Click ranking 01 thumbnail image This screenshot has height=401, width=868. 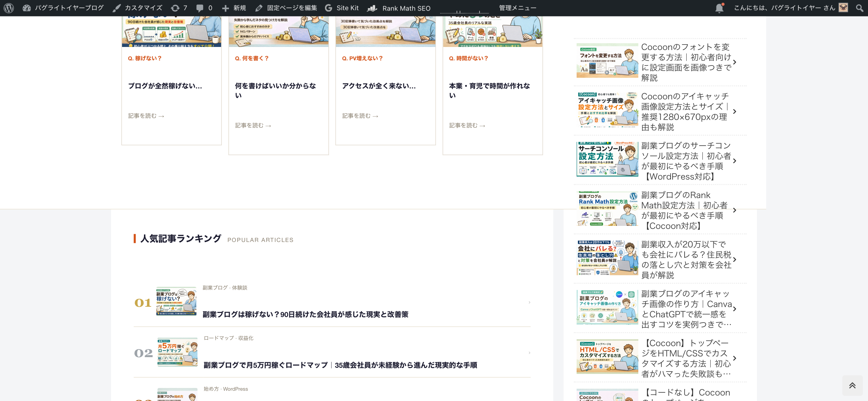(x=176, y=301)
